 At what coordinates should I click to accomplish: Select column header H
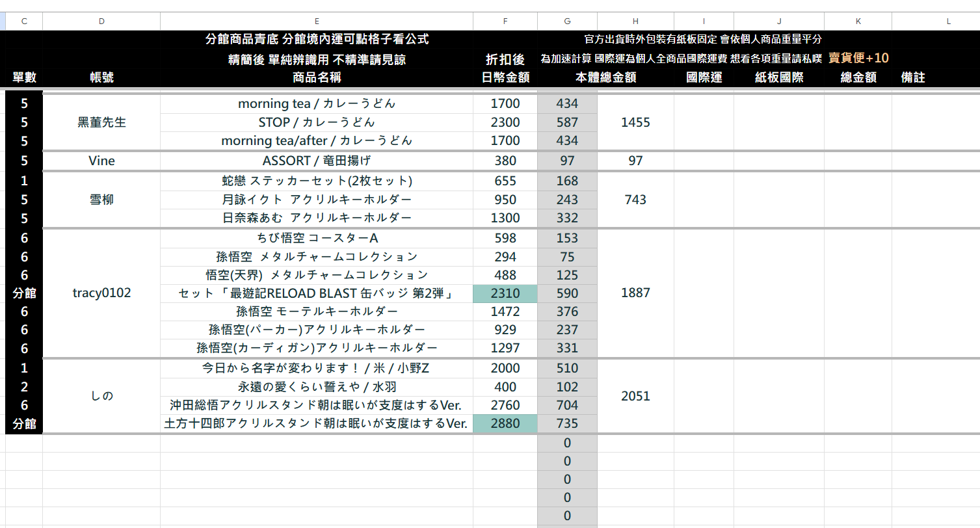[635, 21]
